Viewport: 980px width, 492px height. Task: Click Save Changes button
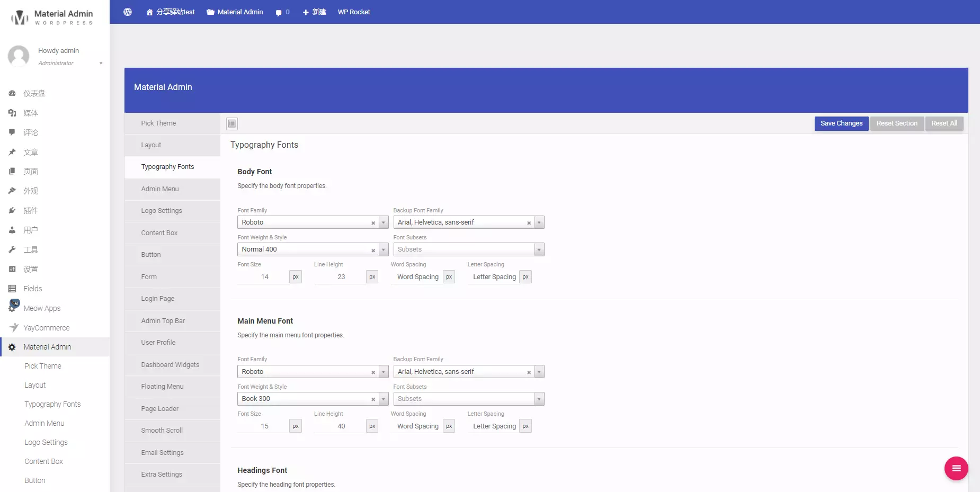tap(841, 123)
